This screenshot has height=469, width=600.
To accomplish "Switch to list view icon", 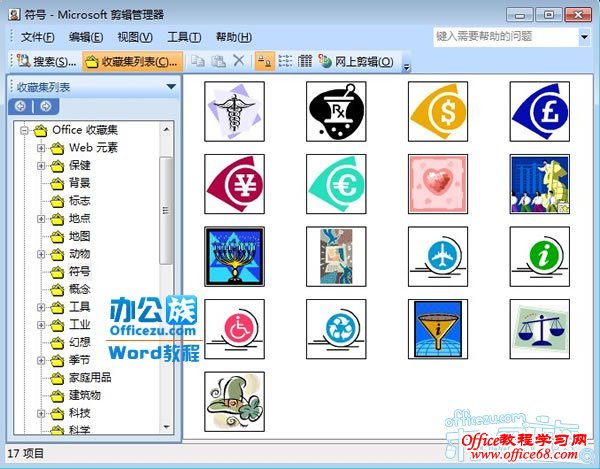I will click(x=285, y=61).
